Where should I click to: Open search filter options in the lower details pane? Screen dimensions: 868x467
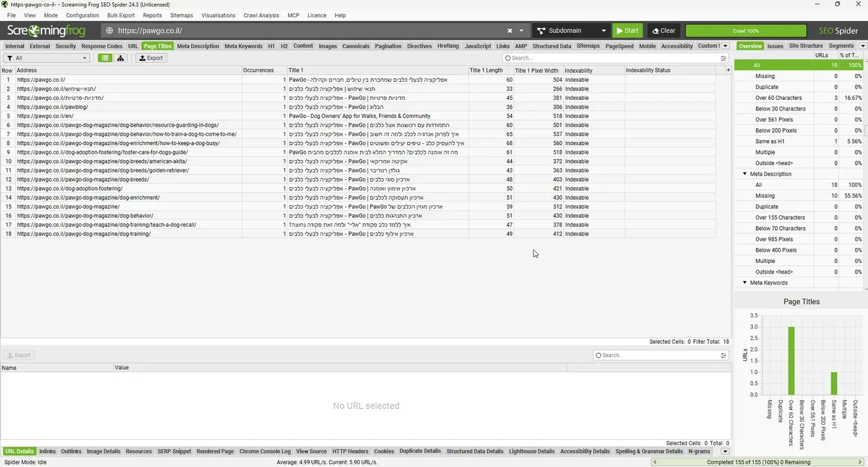724,355
